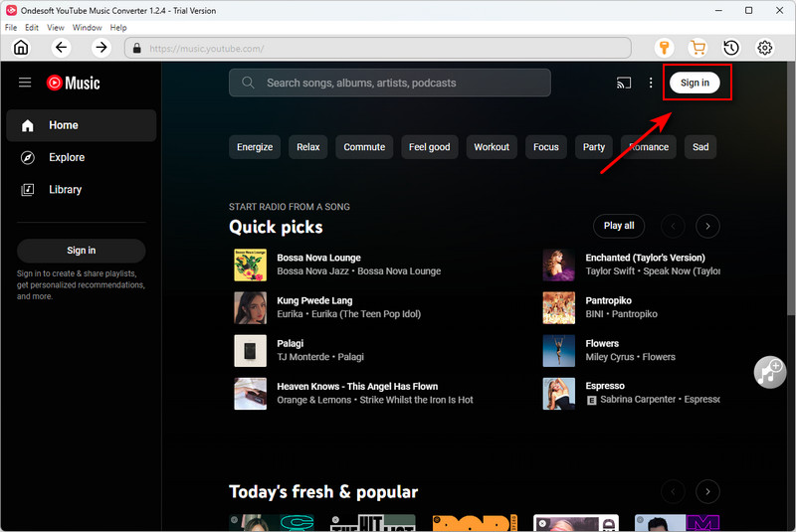Open the Edit menu
Image resolution: width=796 pixels, height=532 pixels.
click(x=32, y=28)
